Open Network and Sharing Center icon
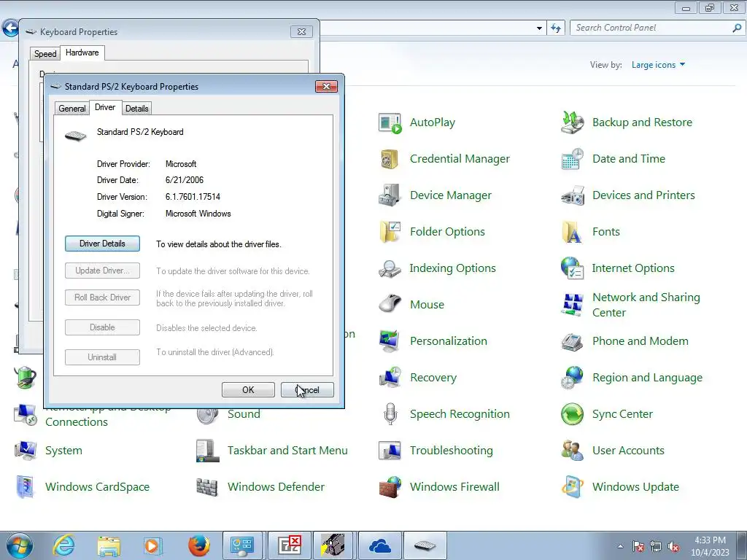 pyautogui.click(x=572, y=305)
